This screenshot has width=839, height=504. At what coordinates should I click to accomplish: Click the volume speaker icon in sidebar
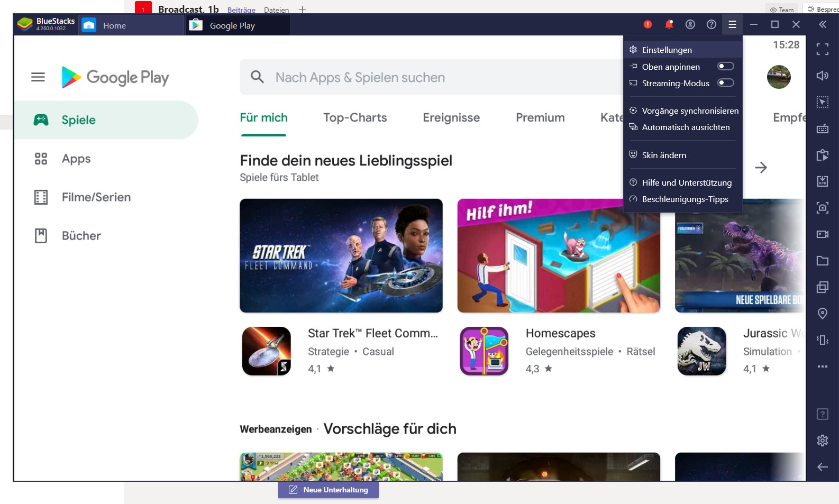point(822,76)
